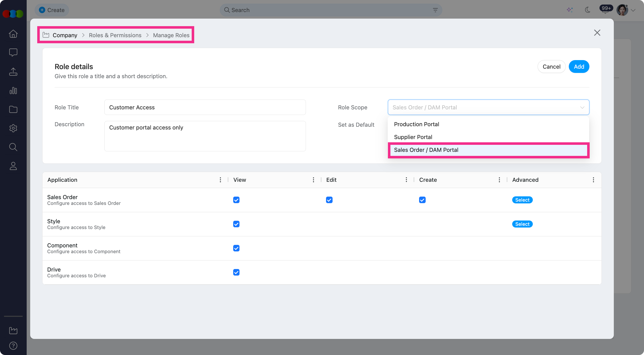This screenshot has width=644, height=355.
Task: Click Manage Roles breadcrumb
Action: pyautogui.click(x=171, y=35)
